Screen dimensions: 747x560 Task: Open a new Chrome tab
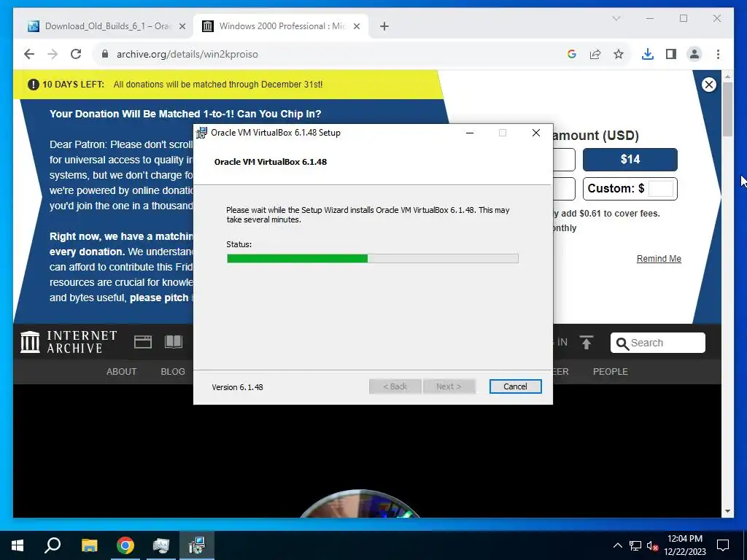coord(384,26)
